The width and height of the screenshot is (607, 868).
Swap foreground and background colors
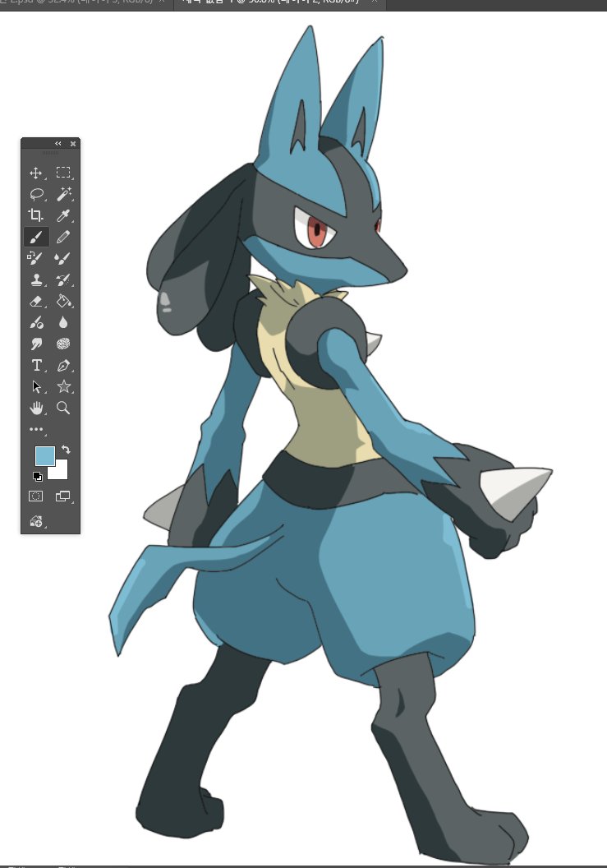point(66,450)
